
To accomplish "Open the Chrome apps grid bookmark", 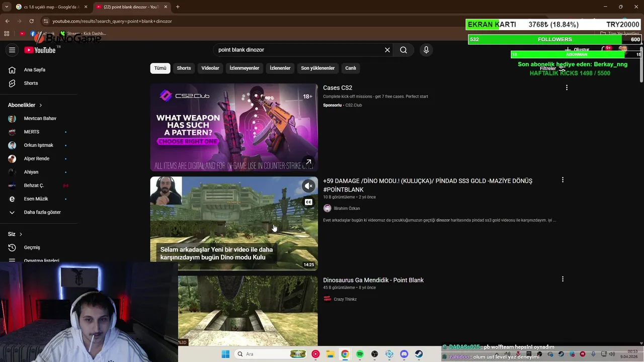I will coord(7,34).
